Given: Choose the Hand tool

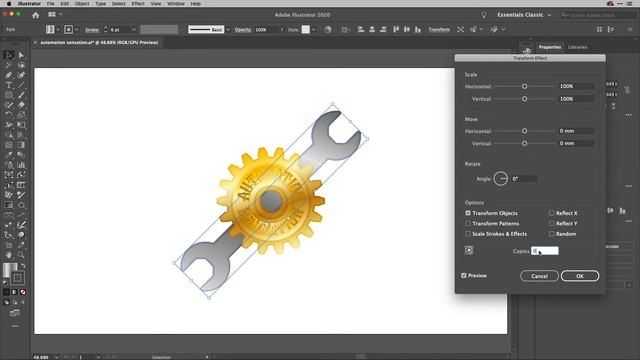Looking at the screenshot, I should pos(9,255).
